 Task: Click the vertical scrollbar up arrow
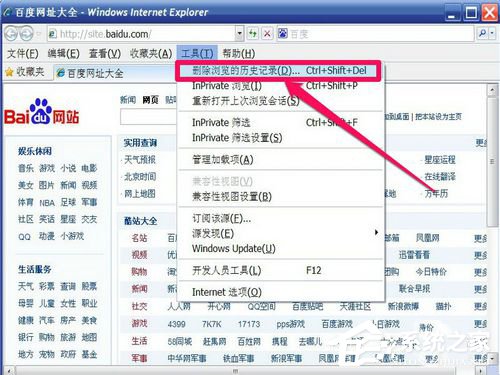[x=492, y=90]
